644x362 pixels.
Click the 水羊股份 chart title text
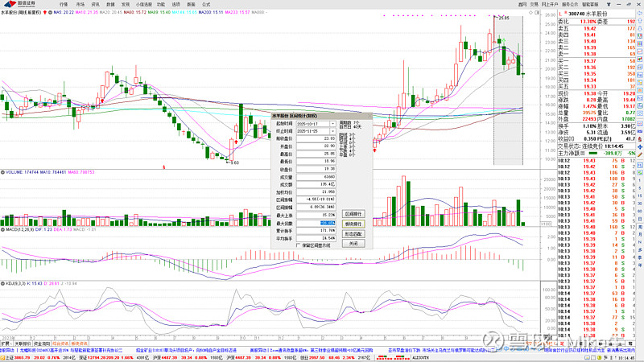(21, 12)
